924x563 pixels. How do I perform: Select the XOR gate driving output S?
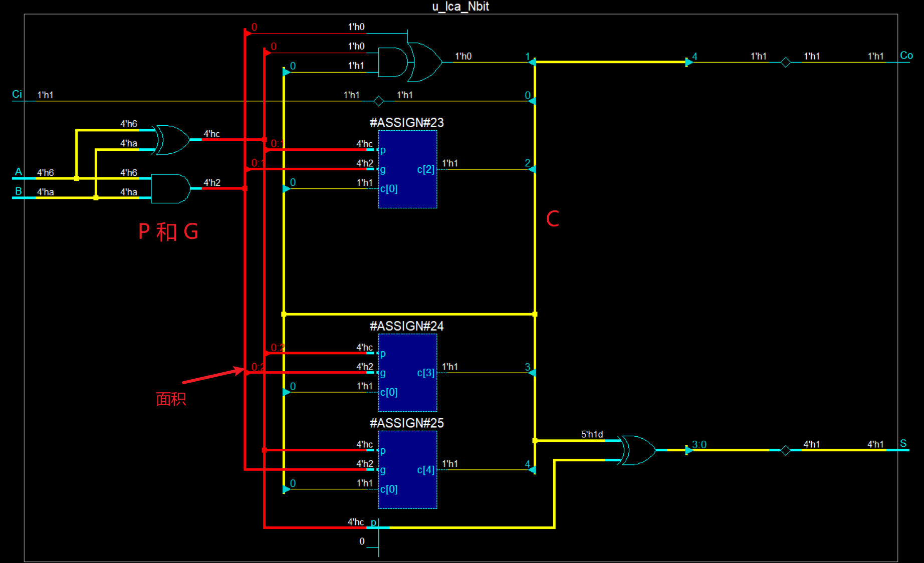pos(638,450)
